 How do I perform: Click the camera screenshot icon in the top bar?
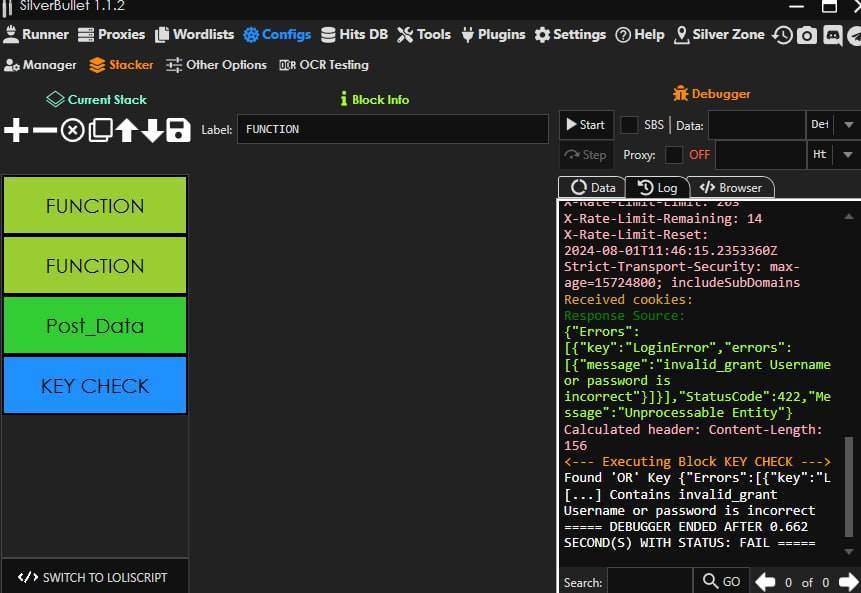coord(806,35)
